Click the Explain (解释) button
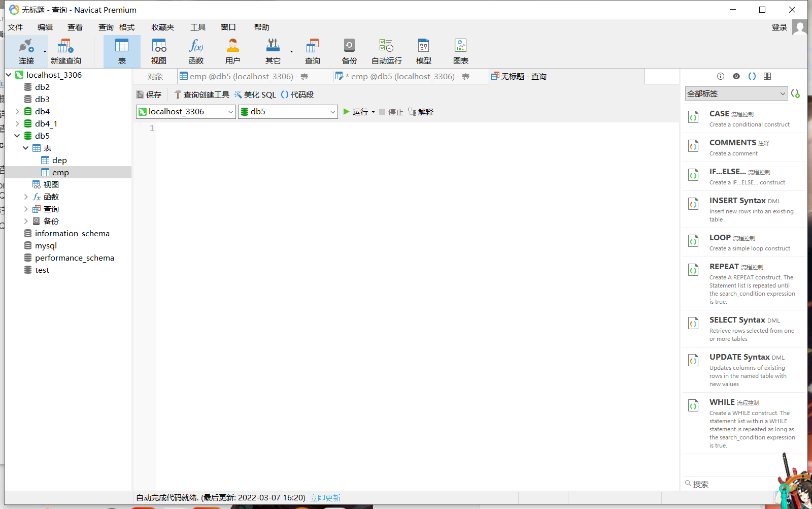812x509 pixels. click(x=421, y=112)
